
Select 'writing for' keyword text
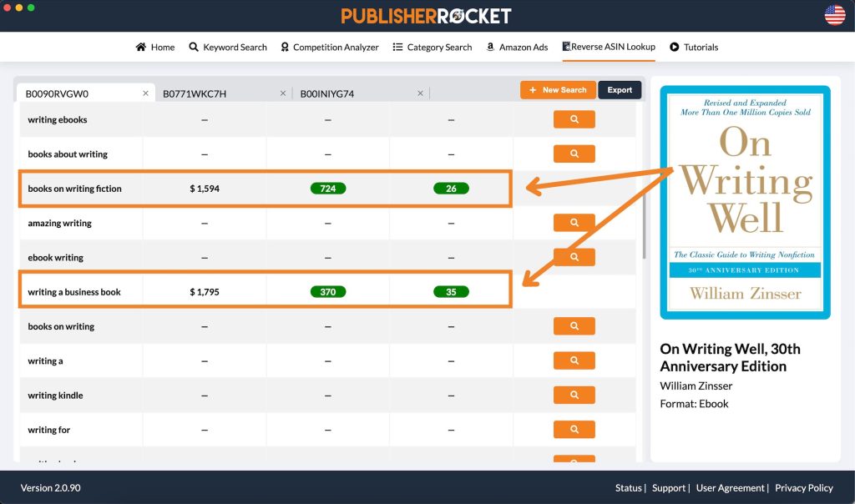pos(49,430)
